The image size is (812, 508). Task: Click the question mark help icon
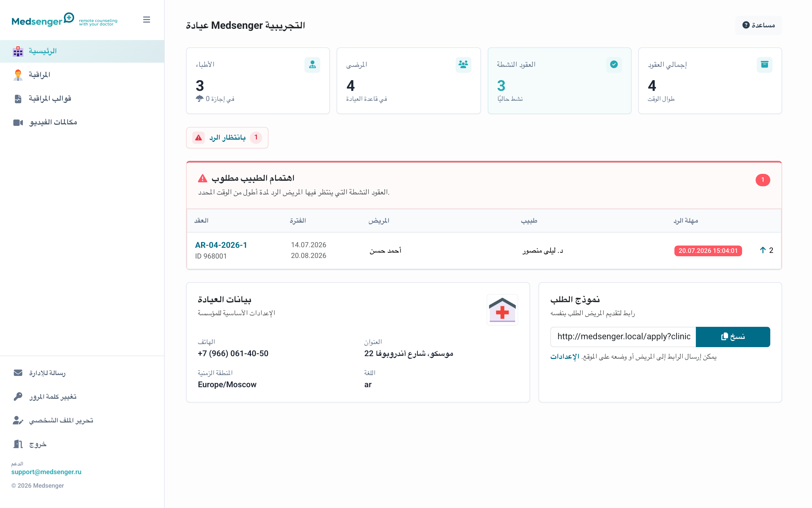[745, 25]
